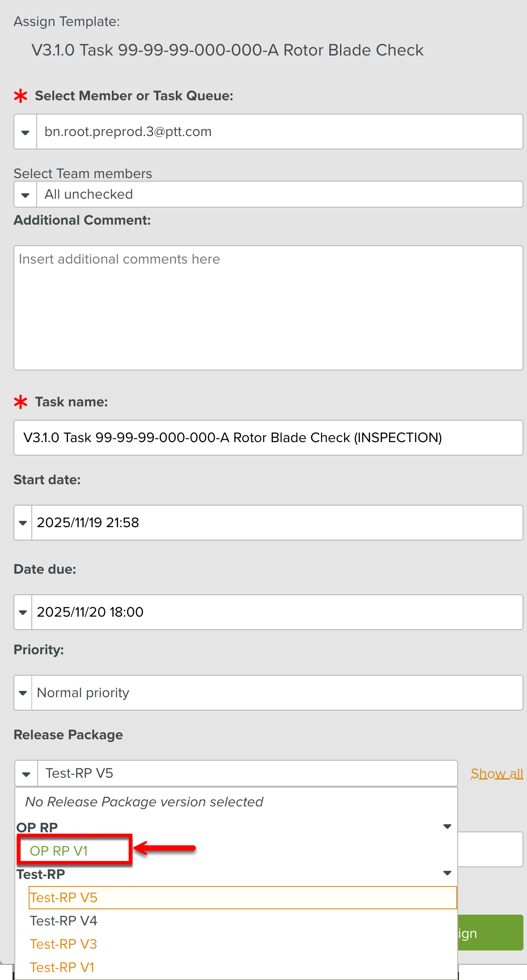Collapse the OP RP group arrow
This screenshot has width=527, height=980.
coord(447,827)
